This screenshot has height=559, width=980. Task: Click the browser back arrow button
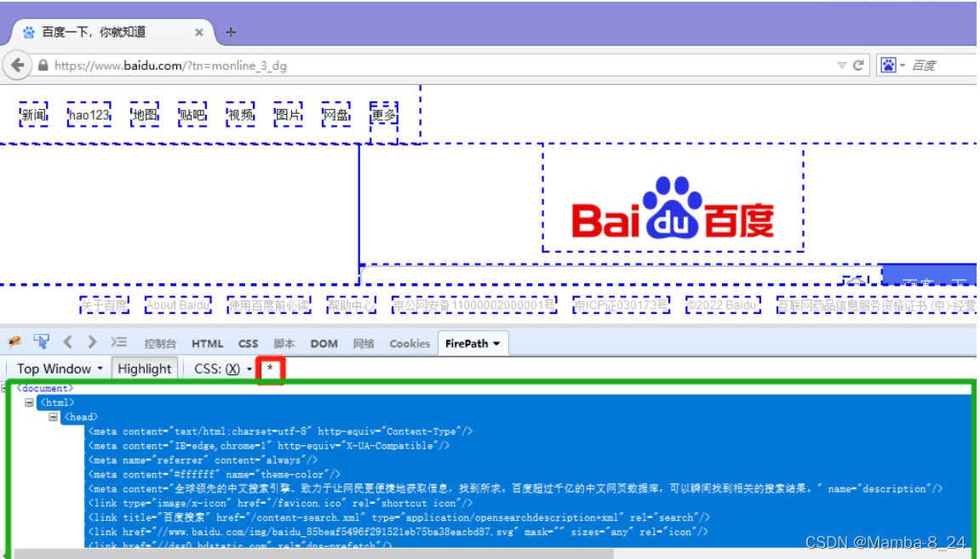click(18, 65)
